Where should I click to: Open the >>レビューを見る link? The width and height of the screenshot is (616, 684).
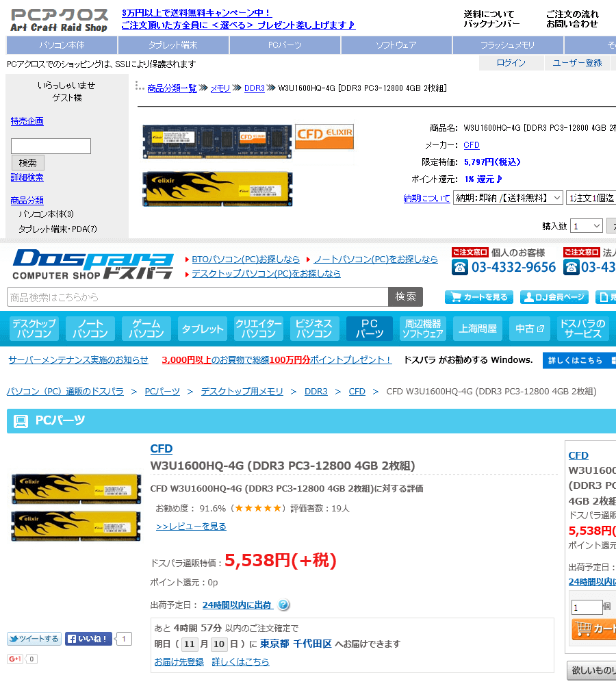click(x=191, y=527)
